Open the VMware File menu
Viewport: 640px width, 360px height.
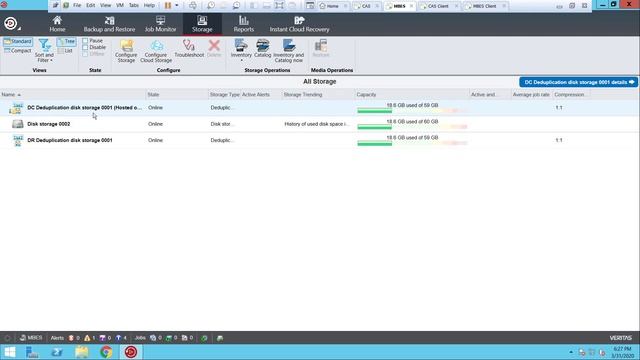pyautogui.click(x=77, y=5)
